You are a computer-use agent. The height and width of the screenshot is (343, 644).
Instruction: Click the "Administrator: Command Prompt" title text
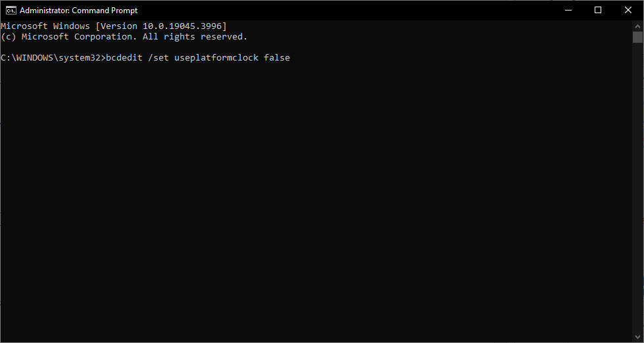click(x=78, y=11)
